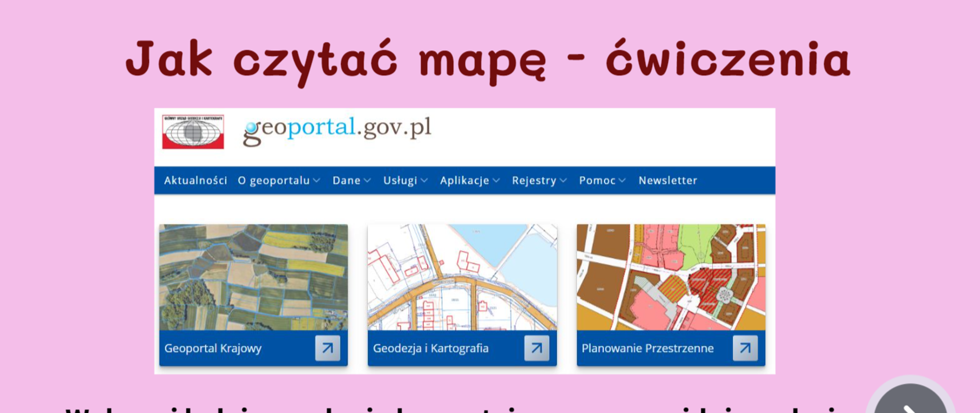Expand the Rejestry dropdown menu
The height and width of the screenshot is (413, 980).
539,180
